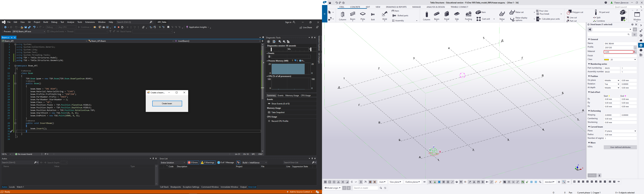Open the Memory Usage tab in Diagnostic Tools
The image size is (644, 194).
[x=292, y=95]
